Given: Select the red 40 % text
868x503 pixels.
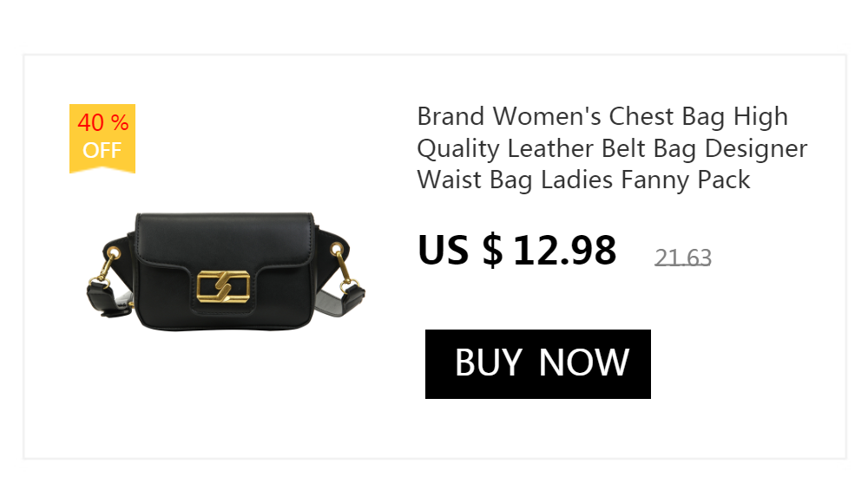Looking at the screenshot, I should 103,122.
